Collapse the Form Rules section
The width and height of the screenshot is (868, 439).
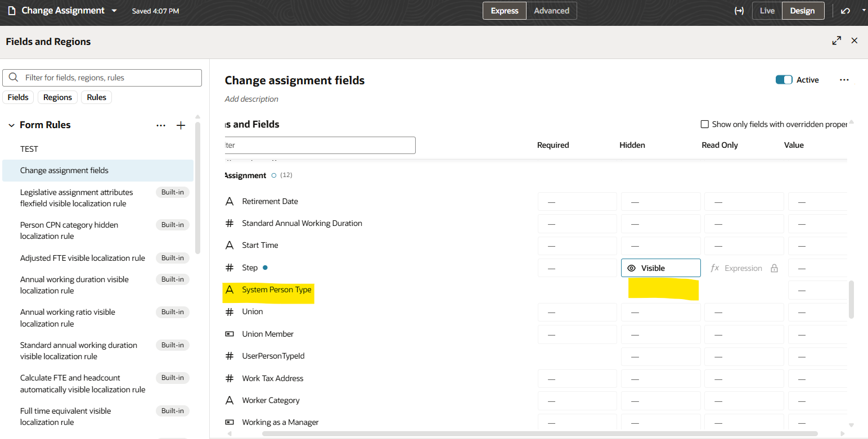[11, 125]
